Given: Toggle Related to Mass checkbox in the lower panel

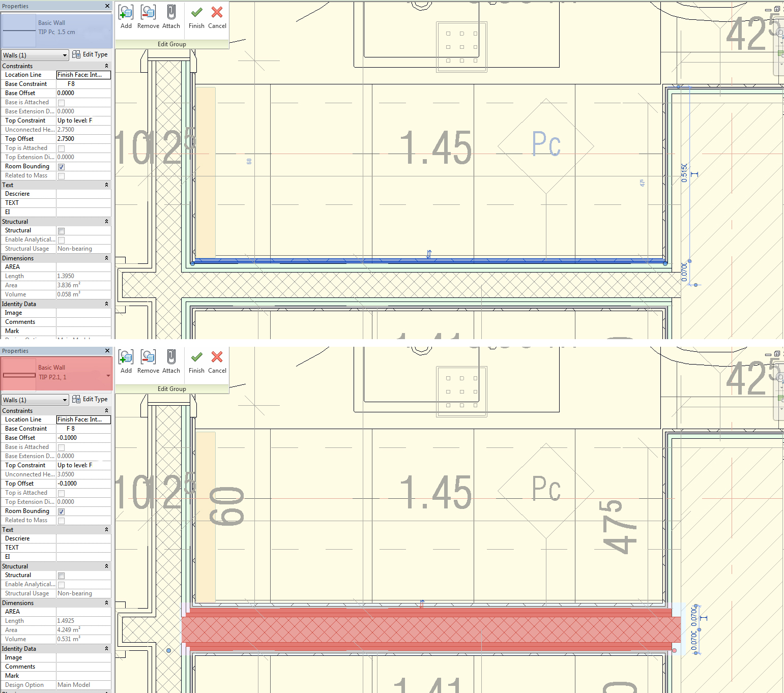Looking at the screenshot, I should 61,521.
